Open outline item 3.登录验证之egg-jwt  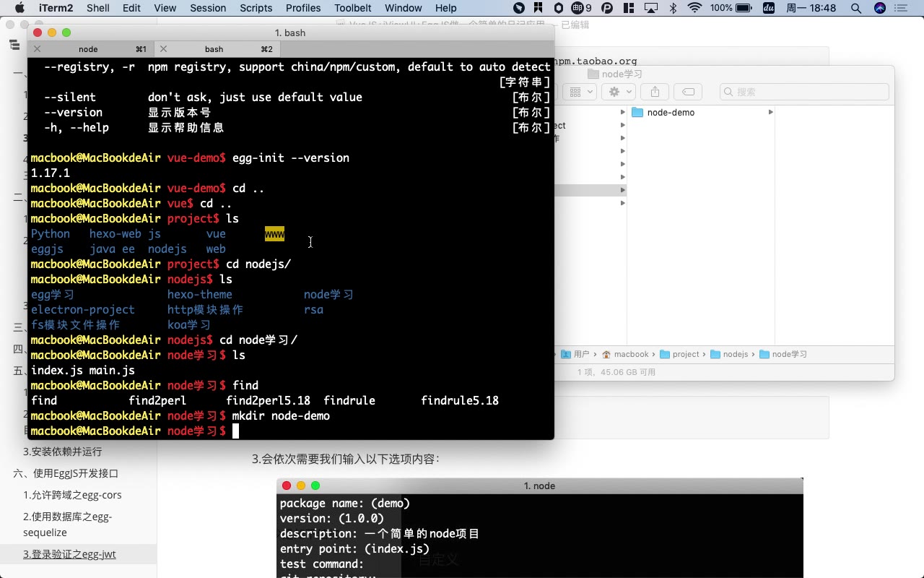coord(69,554)
